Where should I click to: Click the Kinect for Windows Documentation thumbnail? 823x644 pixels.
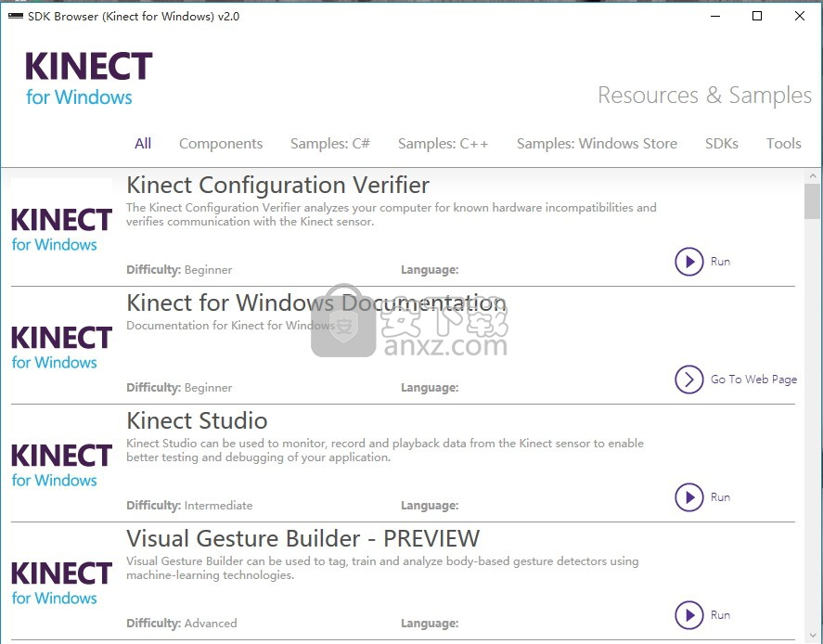tap(61, 347)
